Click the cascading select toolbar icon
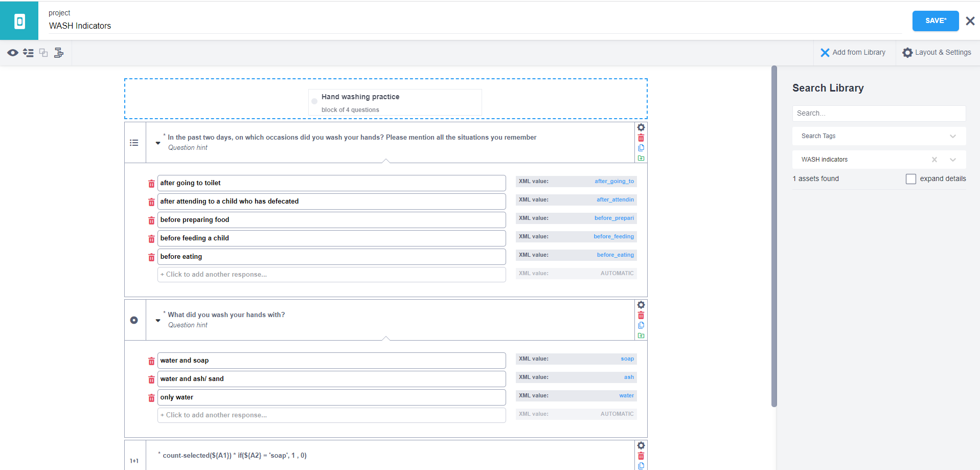The width and height of the screenshot is (980, 470). (x=59, y=53)
